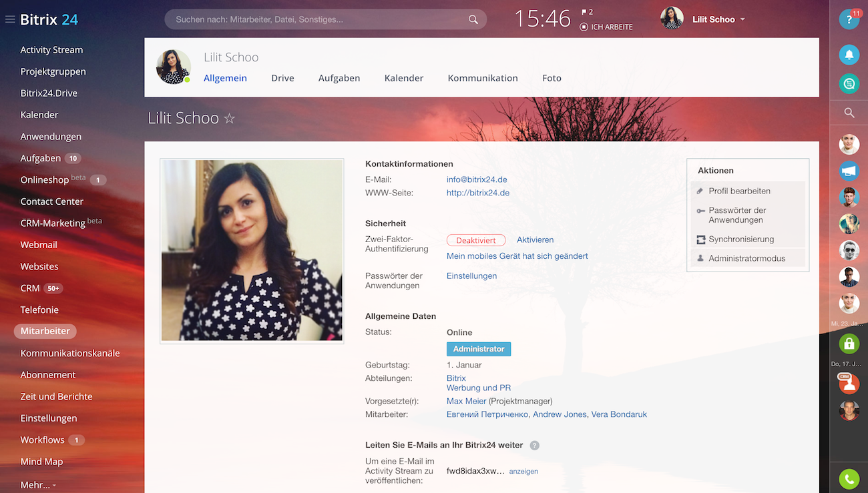Viewport: 868px width, 493px height.
Task: Open Mind Map in the left menu
Action: point(41,462)
